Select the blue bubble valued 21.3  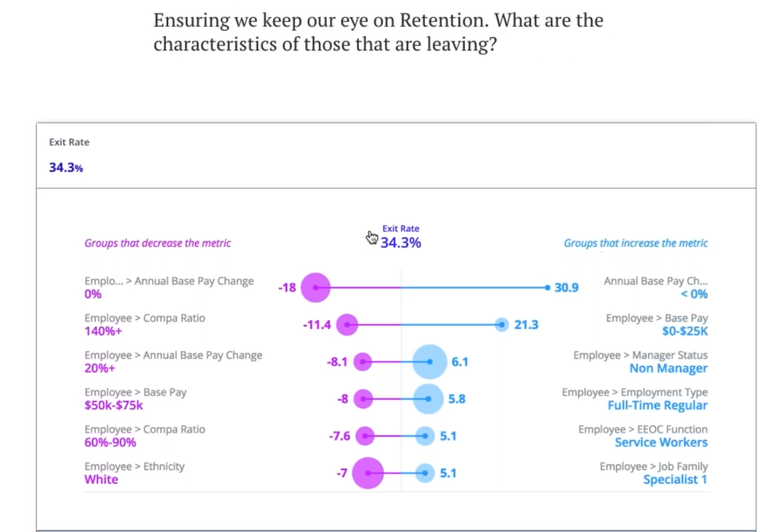click(501, 325)
